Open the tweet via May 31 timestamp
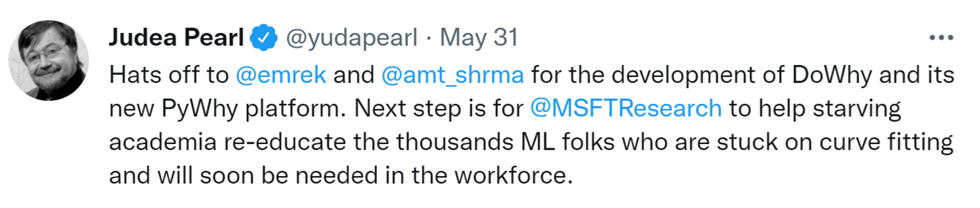The image size is (980, 208). pos(479,38)
